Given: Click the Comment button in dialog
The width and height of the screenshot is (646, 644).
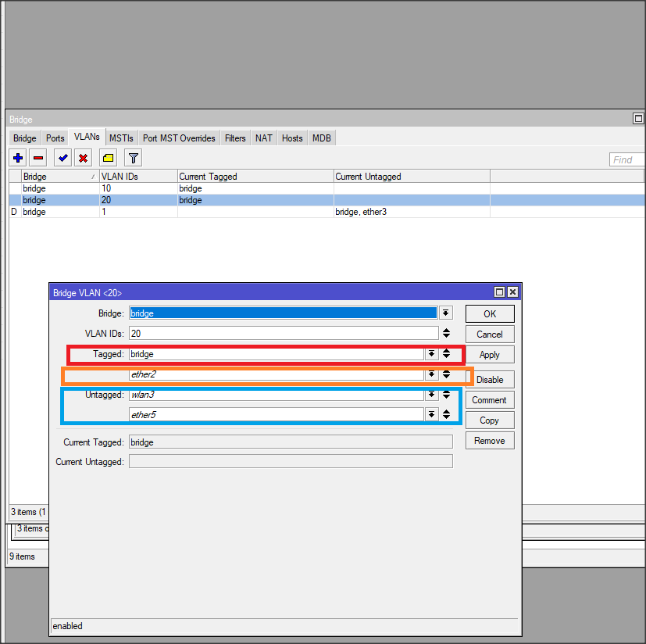Looking at the screenshot, I should [490, 400].
